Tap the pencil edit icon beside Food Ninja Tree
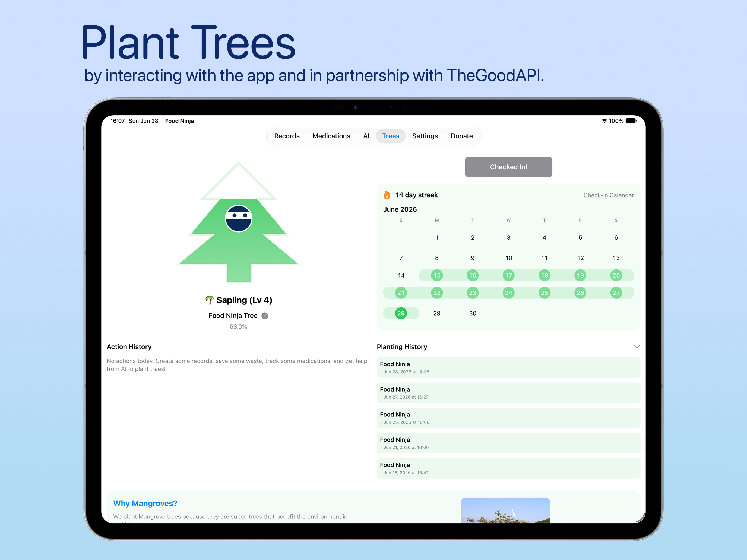Screen dimensions: 747x560 265,316
